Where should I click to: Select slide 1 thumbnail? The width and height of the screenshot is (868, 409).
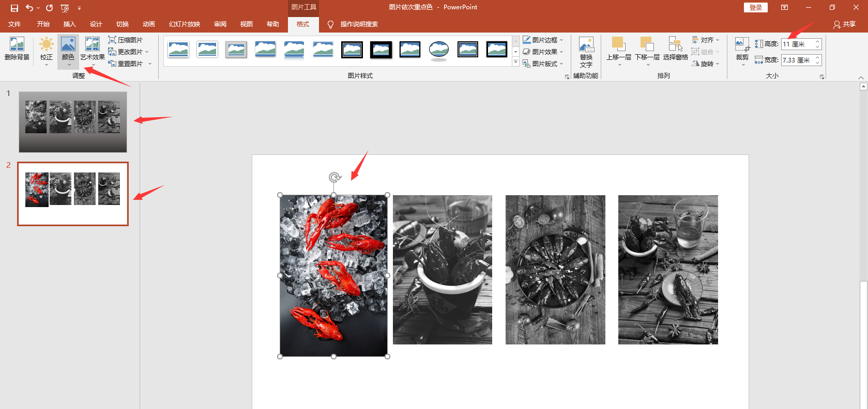point(73,122)
